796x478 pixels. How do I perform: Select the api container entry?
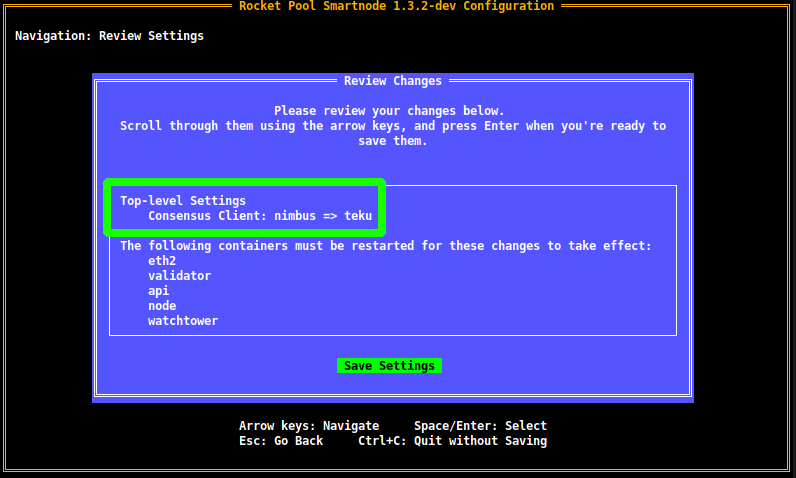(x=158, y=291)
